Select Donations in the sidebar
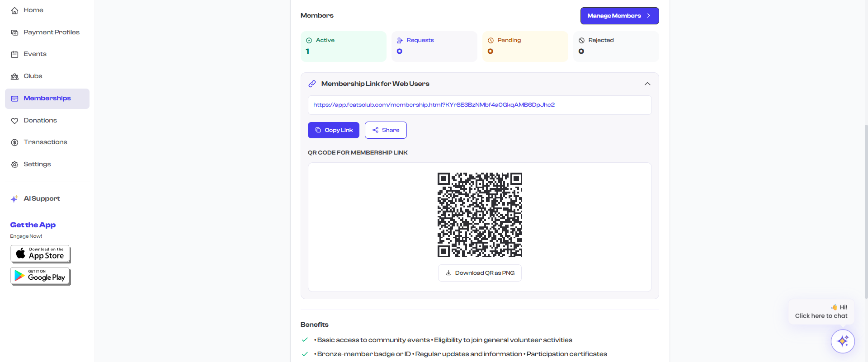 [47, 121]
